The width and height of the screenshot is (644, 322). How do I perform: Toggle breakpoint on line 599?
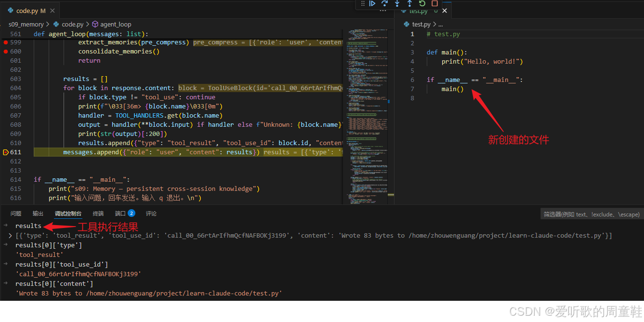[5, 42]
